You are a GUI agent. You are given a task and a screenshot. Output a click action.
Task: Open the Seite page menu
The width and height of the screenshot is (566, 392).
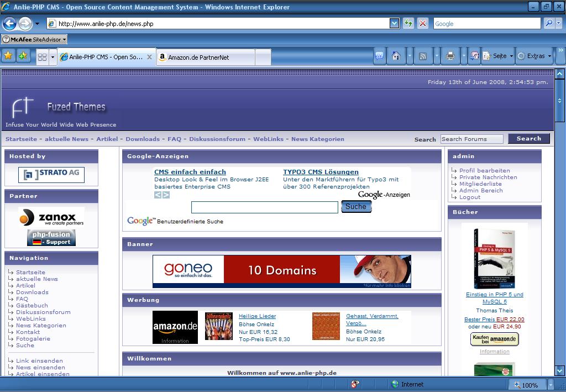click(498, 56)
